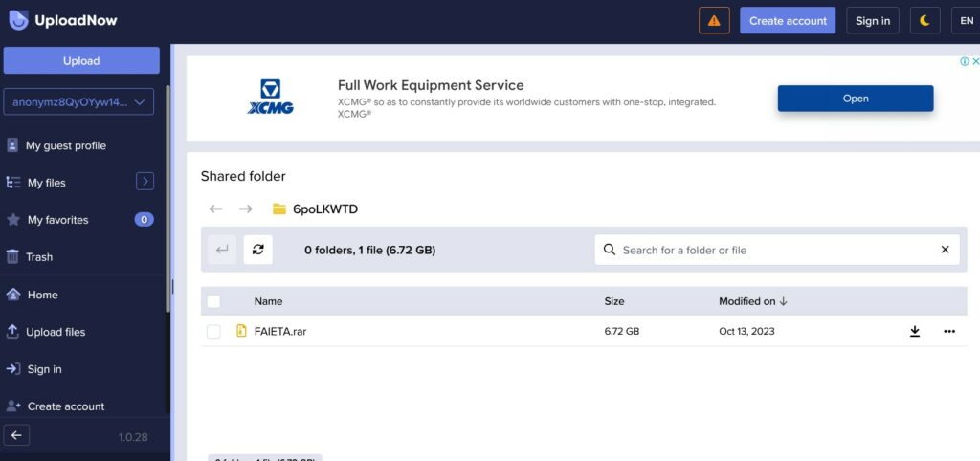Download FAIETA.rar using the download icon
Viewport: 980px width, 461px height.
coord(915,332)
